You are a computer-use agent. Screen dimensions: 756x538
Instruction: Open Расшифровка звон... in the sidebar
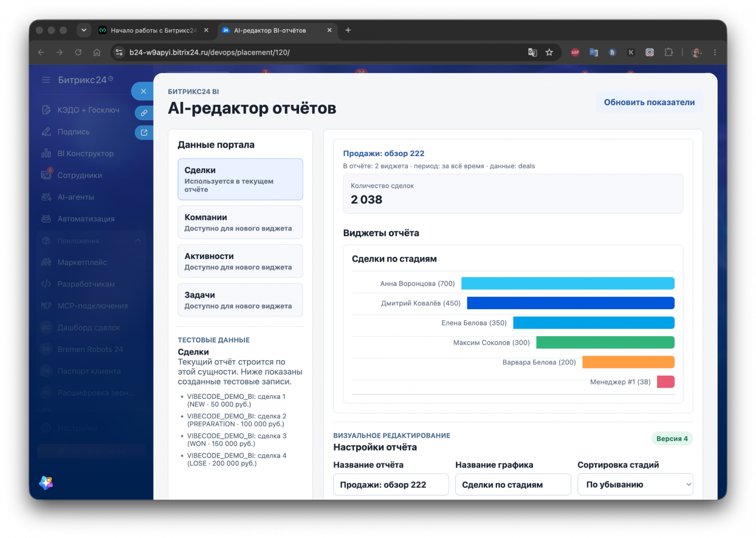pyautogui.click(x=95, y=393)
